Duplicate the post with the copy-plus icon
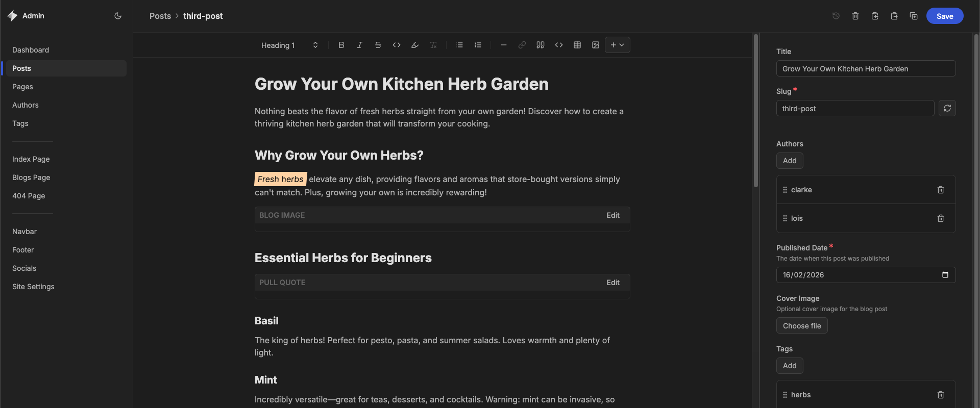Image resolution: width=980 pixels, height=408 pixels. 913,16
